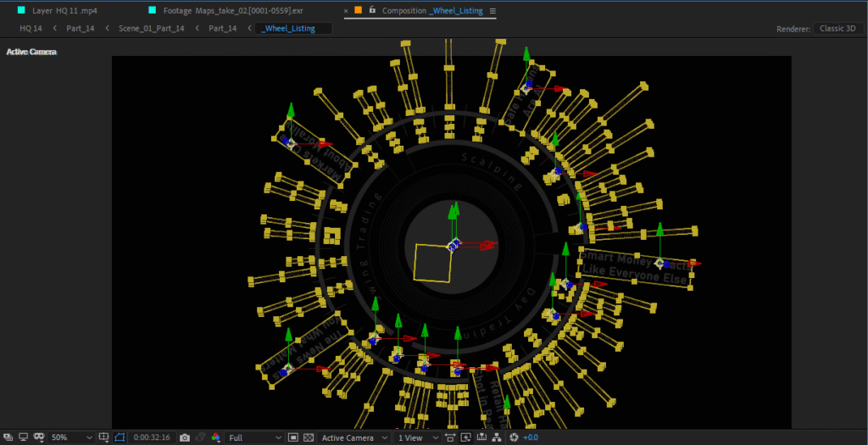Open the Show Channel color icon
Image resolution: width=868 pixels, height=445 pixels.
(x=216, y=438)
